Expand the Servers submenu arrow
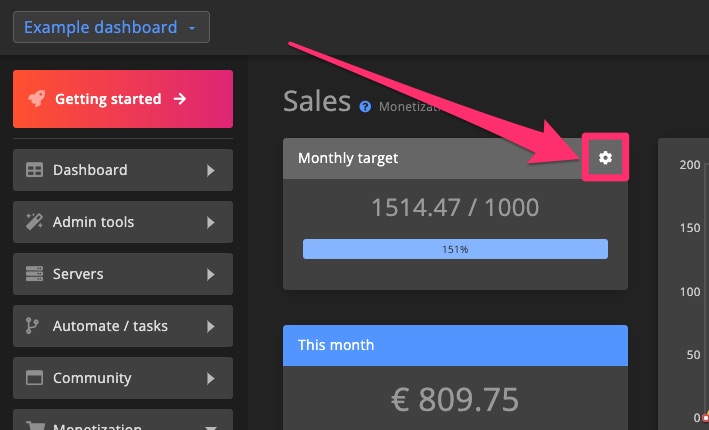709x430 pixels. click(x=210, y=274)
